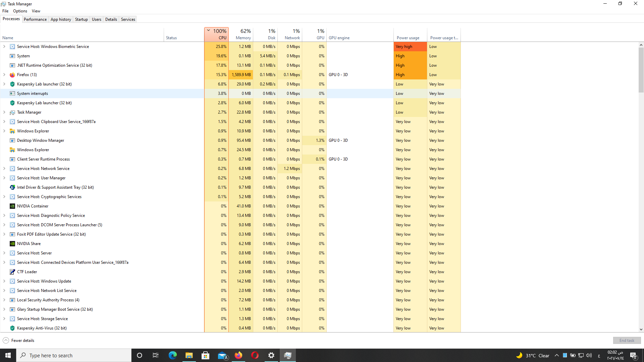Viewport: 644px width, 362px height.
Task: Select the System interrupts row
Action: (230, 94)
